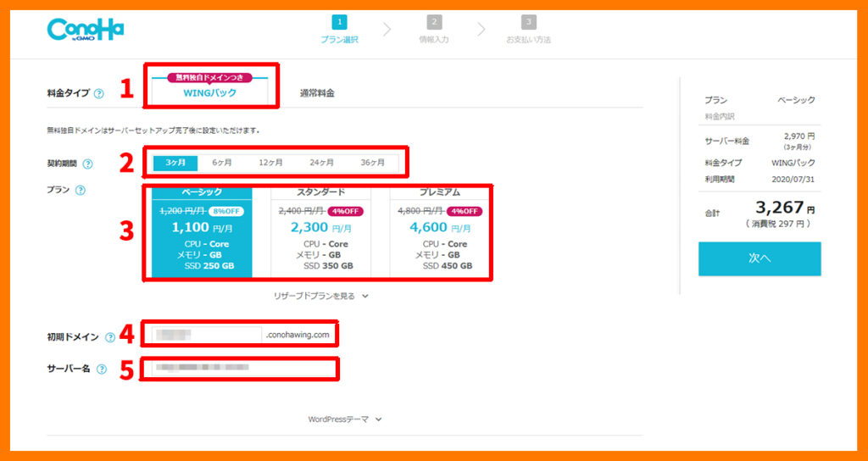The width and height of the screenshot is (868, 461).
Task: Choose the 6ヶ月 contract period
Action: (222, 163)
